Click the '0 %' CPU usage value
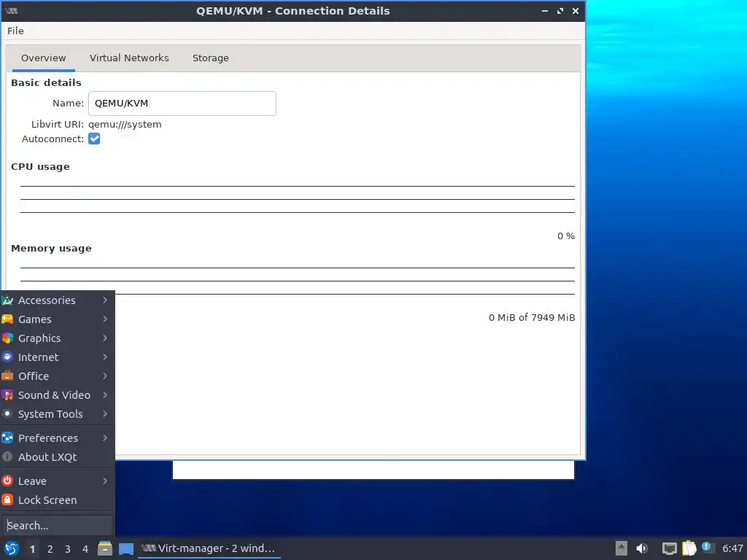The height and width of the screenshot is (560, 747). click(x=566, y=236)
